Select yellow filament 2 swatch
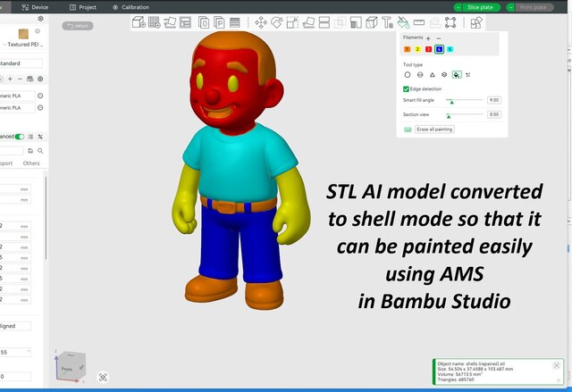572x392 pixels. click(x=417, y=49)
